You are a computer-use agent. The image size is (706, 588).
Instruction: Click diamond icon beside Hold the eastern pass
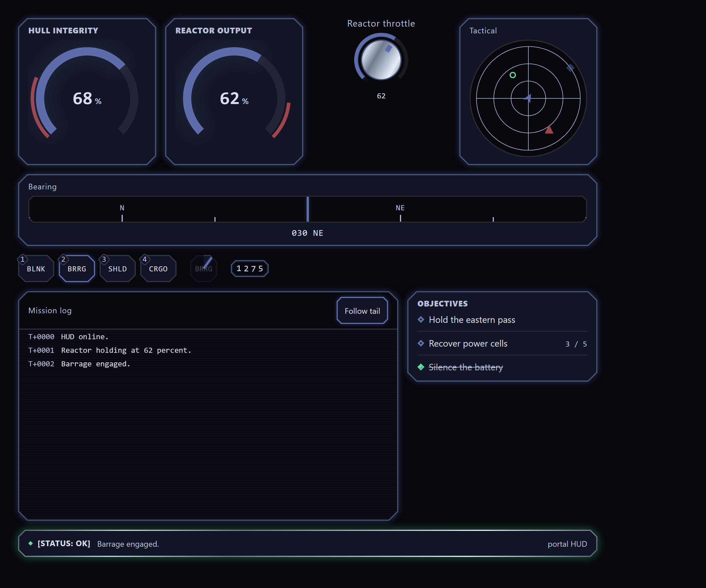pyautogui.click(x=421, y=319)
